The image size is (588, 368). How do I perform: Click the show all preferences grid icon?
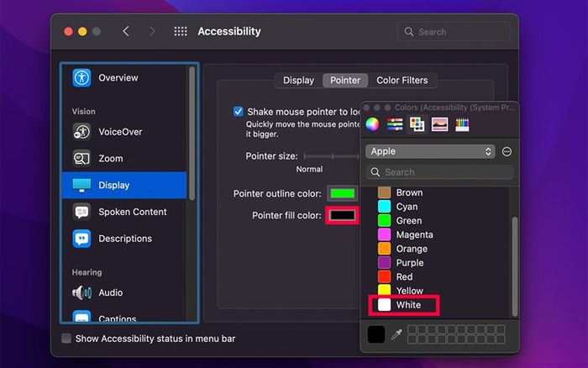click(x=180, y=32)
